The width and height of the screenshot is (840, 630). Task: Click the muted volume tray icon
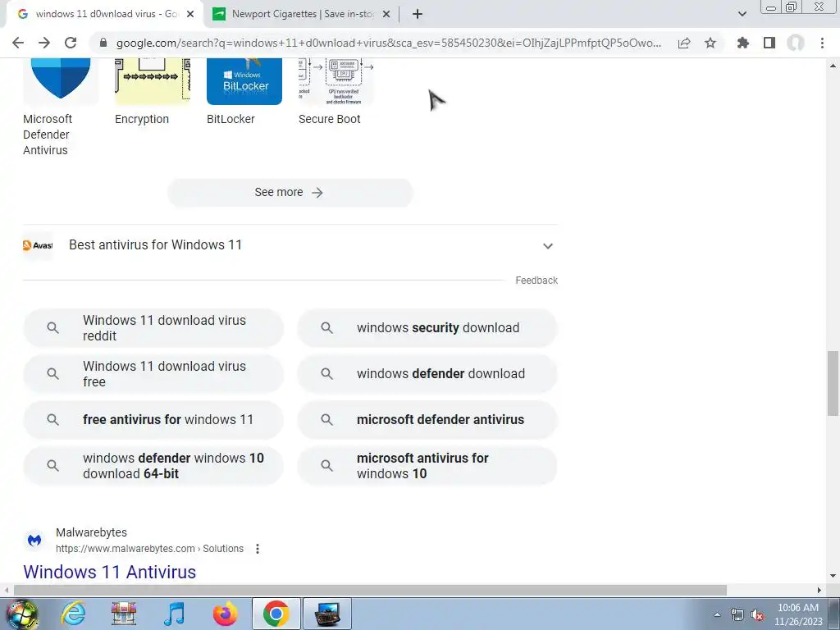point(757,615)
